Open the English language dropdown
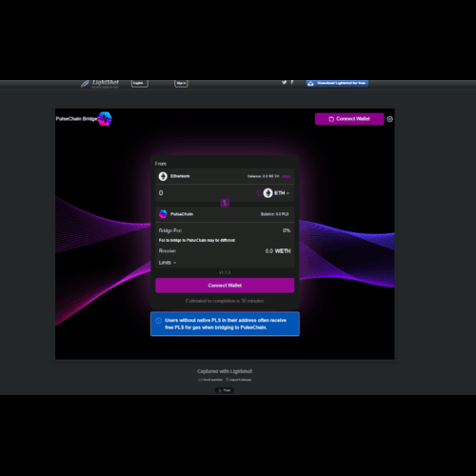 (x=139, y=83)
